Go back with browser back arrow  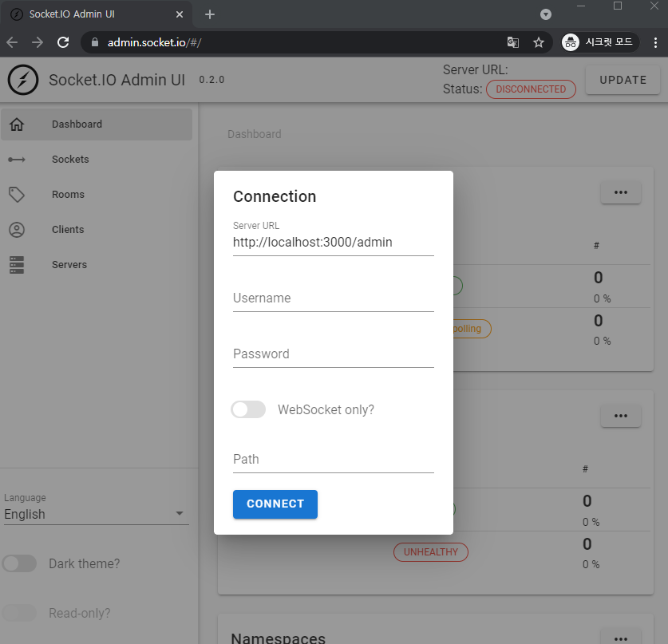12,42
